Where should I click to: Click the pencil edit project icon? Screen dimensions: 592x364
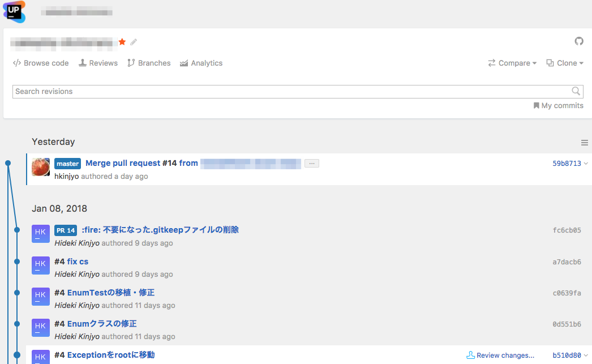tap(134, 42)
